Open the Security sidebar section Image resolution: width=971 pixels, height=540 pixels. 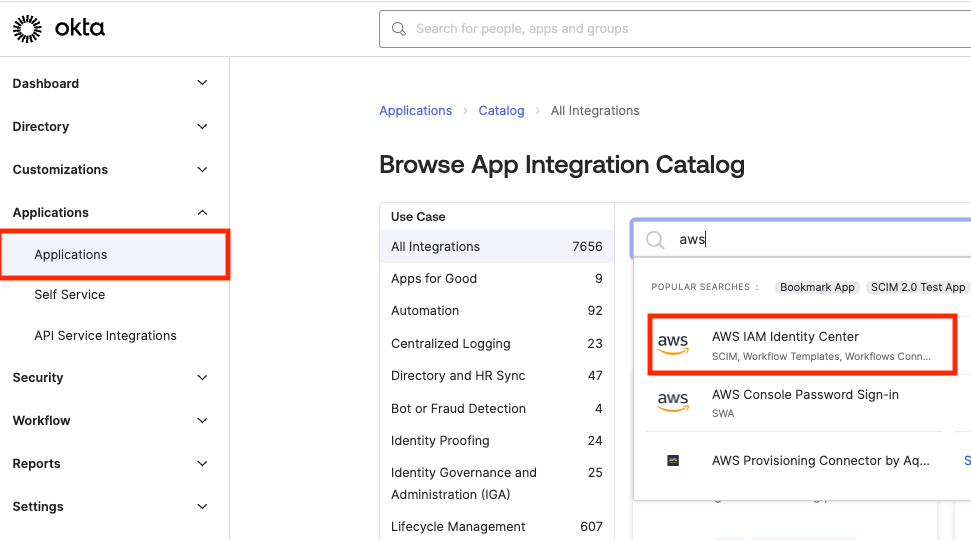38,378
